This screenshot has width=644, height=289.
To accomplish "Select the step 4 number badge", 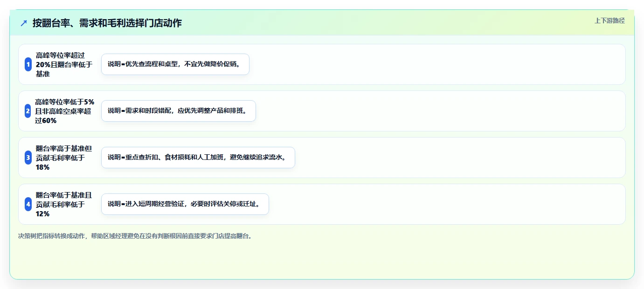I will click(x=28, y=204).
